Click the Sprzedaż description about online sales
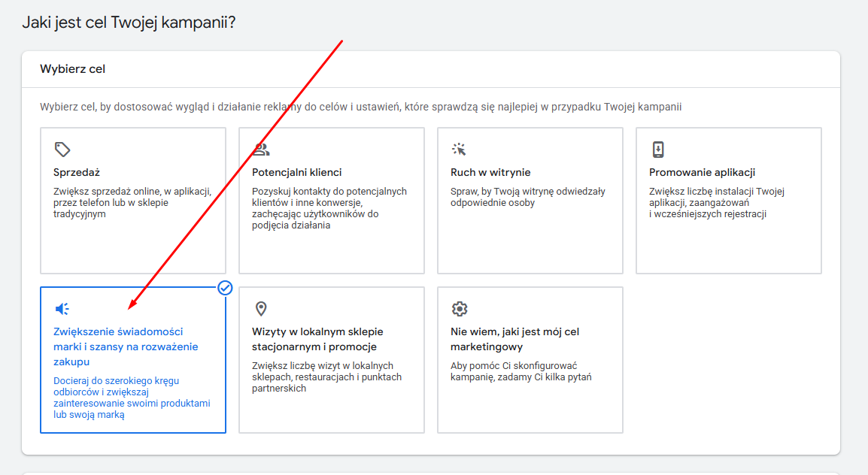Screen dimensions: 868x475 (x=132, y=203)
